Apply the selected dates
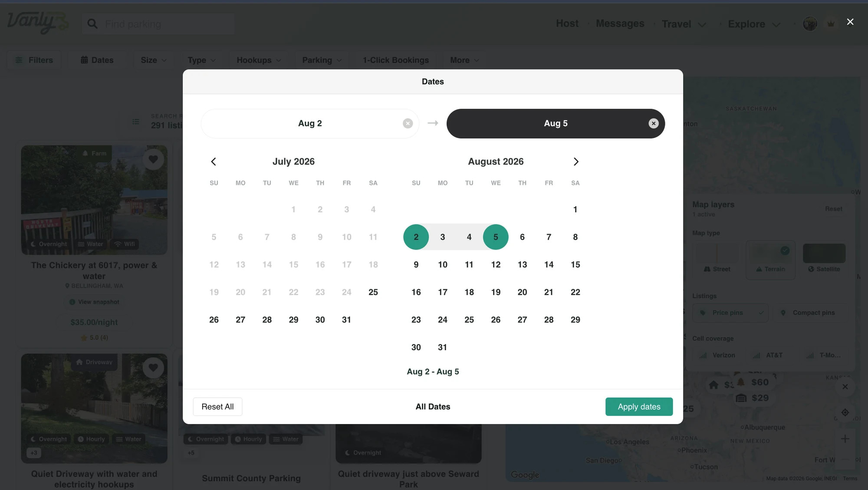 pos(639,407)
